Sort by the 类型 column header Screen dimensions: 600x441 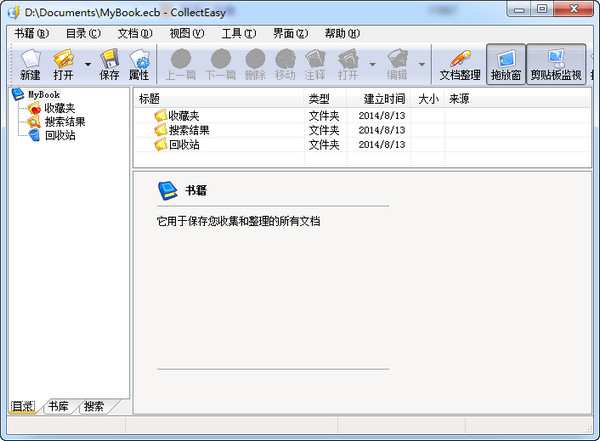325,99
